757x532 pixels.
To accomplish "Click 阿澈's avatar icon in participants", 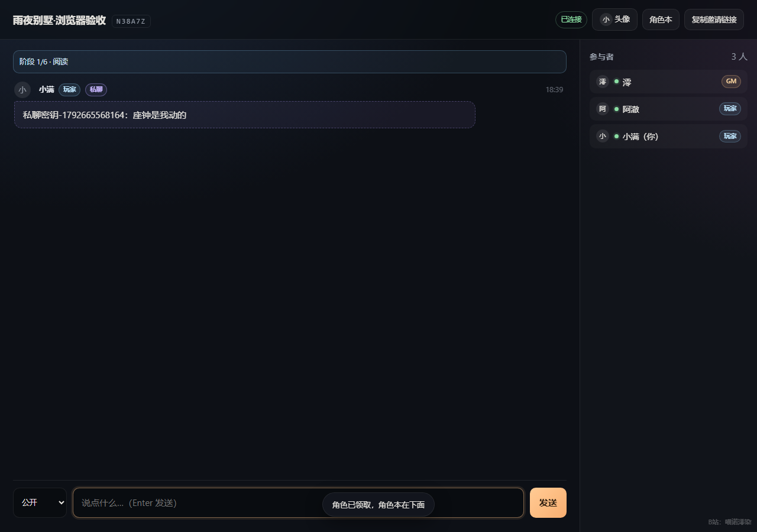I will pyautogui.click(x=603, y=109).
